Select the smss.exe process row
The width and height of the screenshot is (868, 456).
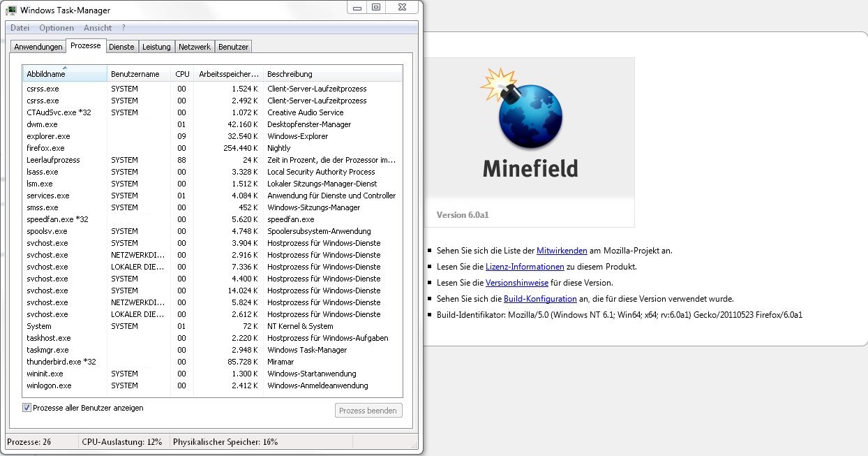tap(212, 207)
